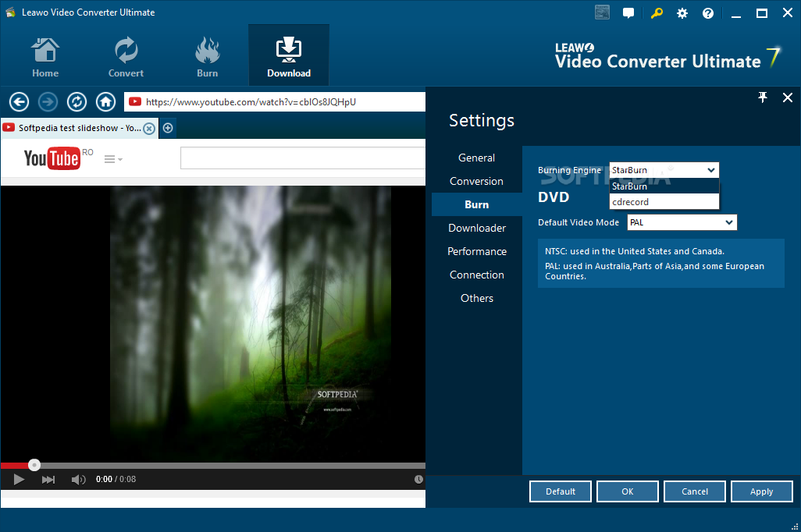The height and width of the screenshot is (532, 801).
Task: Go to browser home page
Action: tap(105, 101)
